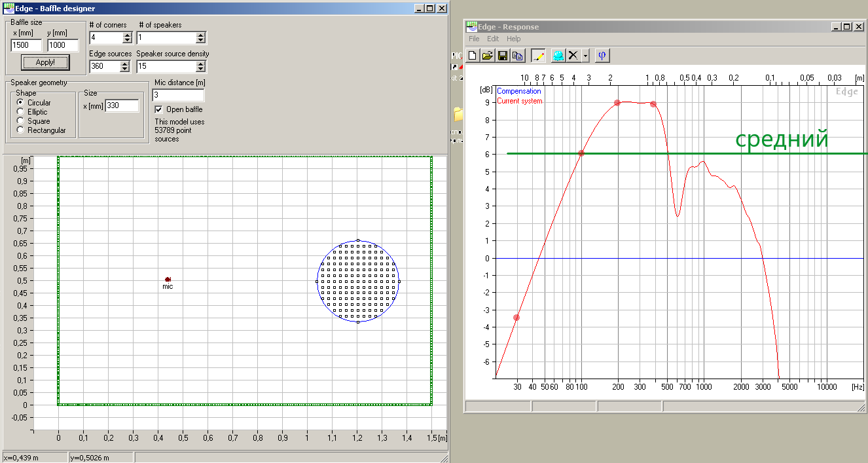The image size is (868, 463).
Task: Copy the response with the copy icon
Action: pyautogui.click(x=518, y=56)
